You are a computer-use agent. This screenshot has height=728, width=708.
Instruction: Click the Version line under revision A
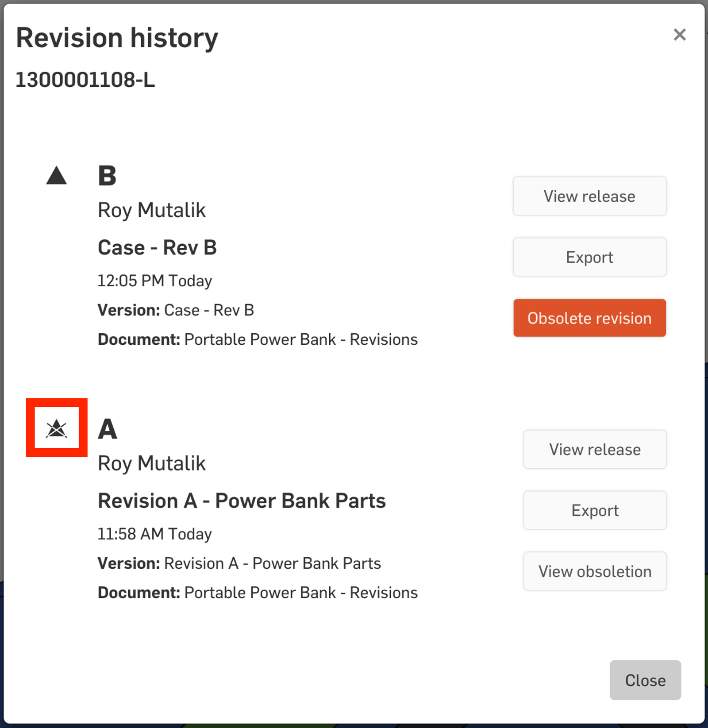(239, 563)
